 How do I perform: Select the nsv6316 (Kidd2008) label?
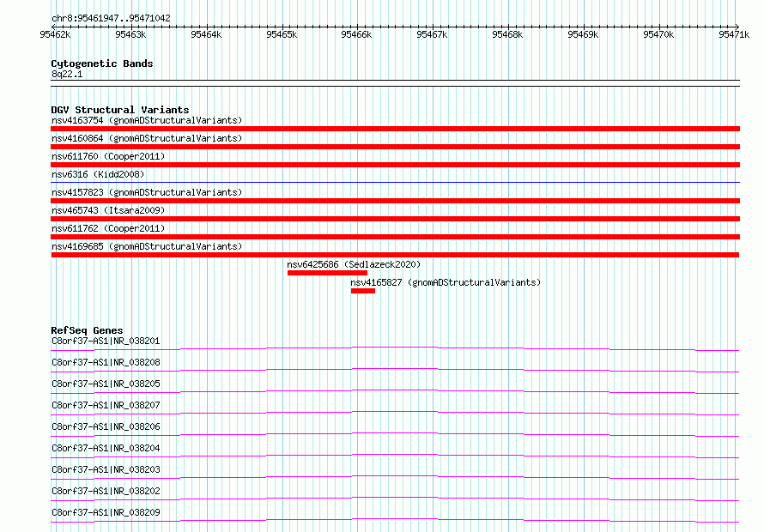98,174
